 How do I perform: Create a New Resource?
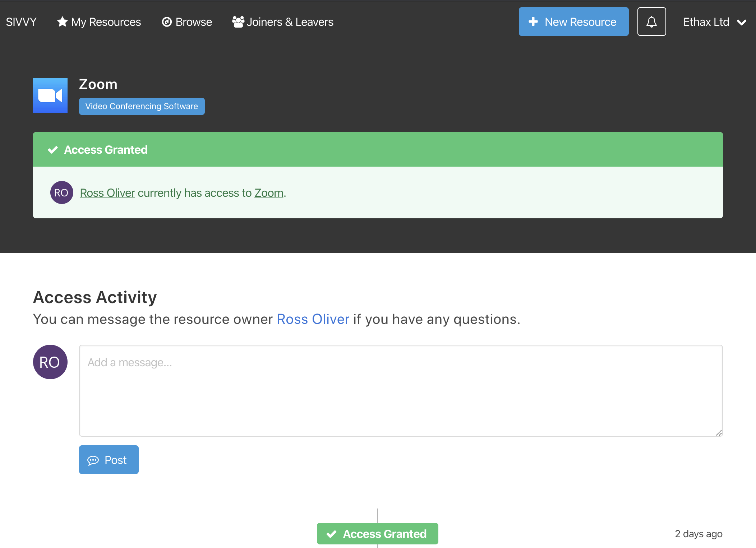[x=573, y=22]
